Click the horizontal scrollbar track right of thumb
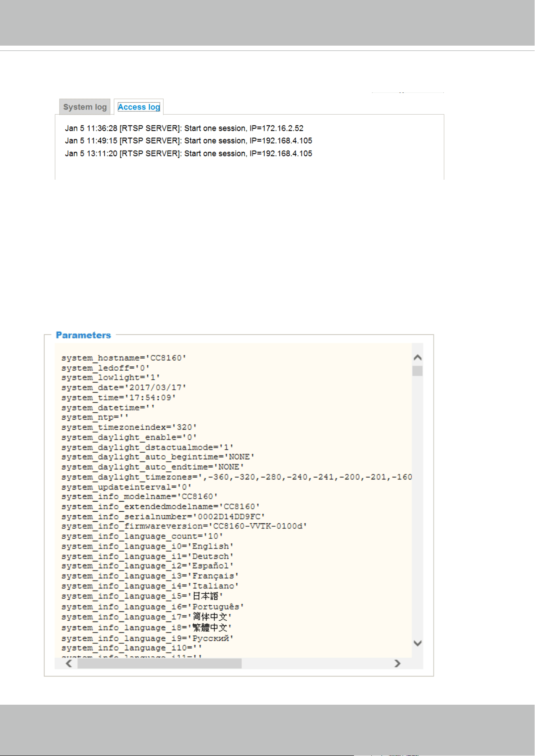 316,664
